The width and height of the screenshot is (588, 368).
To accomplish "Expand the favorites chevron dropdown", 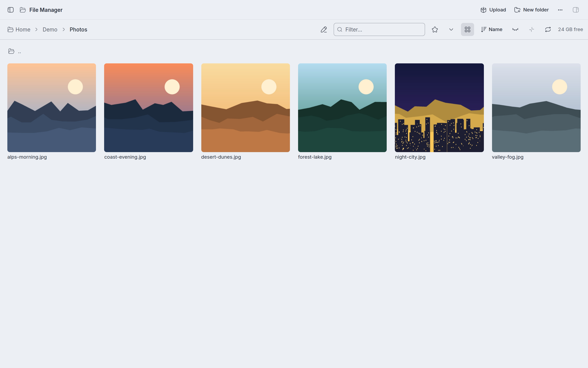I will [451, 29].
